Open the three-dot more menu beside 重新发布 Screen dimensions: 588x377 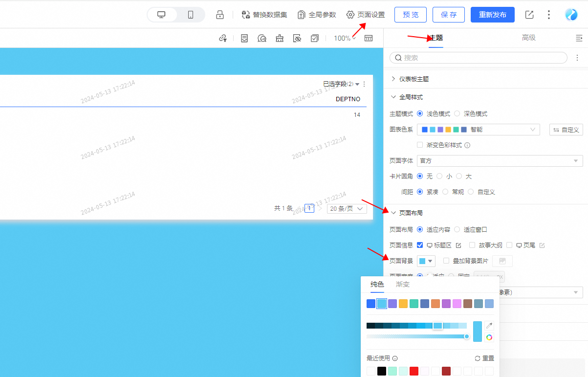coord(549,15)
